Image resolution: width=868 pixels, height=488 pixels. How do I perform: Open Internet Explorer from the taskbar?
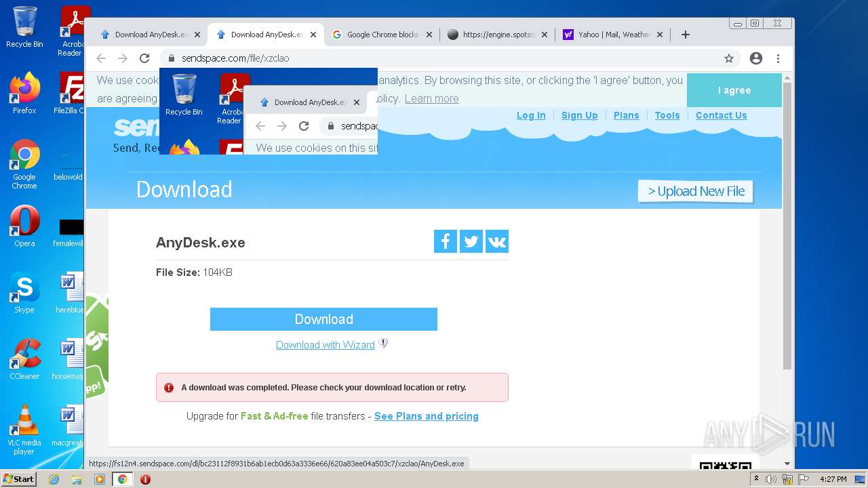[54, 479]
